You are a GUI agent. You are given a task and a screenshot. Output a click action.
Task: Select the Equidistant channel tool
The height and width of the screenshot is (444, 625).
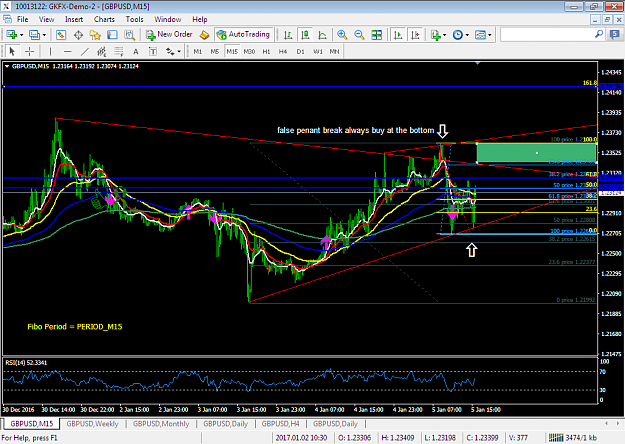pos(102,51)
